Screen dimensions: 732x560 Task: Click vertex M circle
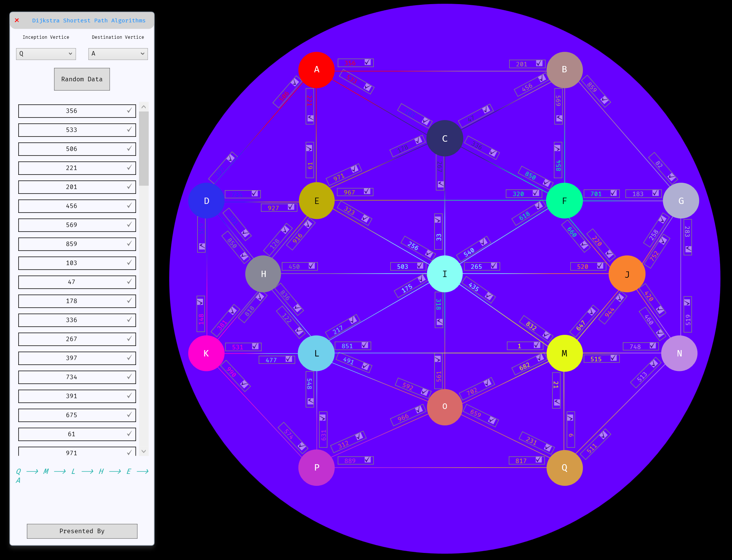[x=564, y=353]
